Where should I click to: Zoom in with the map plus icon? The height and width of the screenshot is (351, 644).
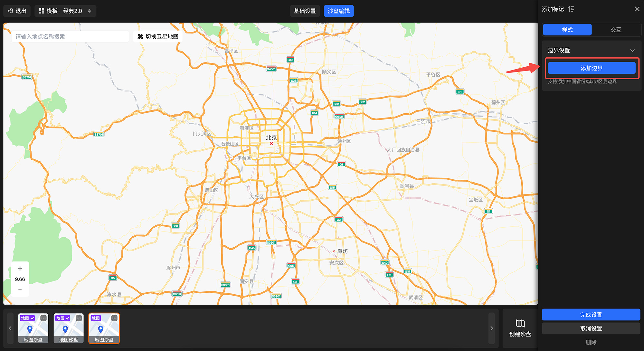click(20, 269)
